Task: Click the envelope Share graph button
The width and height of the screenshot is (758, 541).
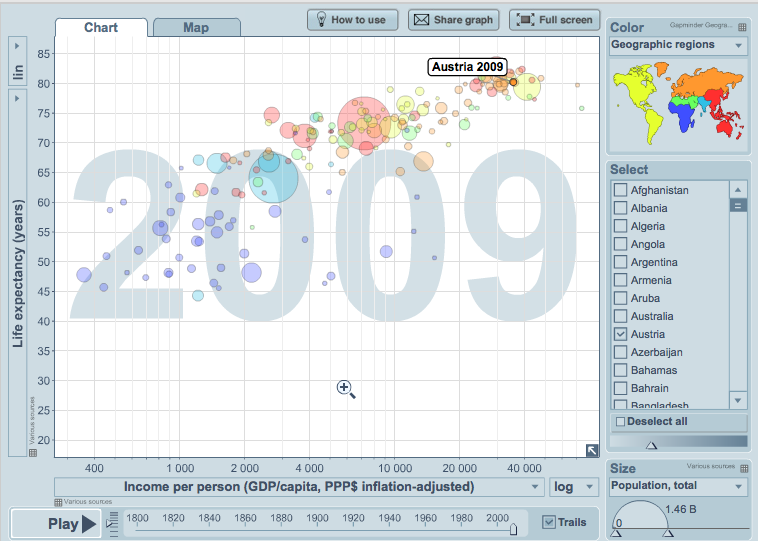Action: [x=452, y=19]
